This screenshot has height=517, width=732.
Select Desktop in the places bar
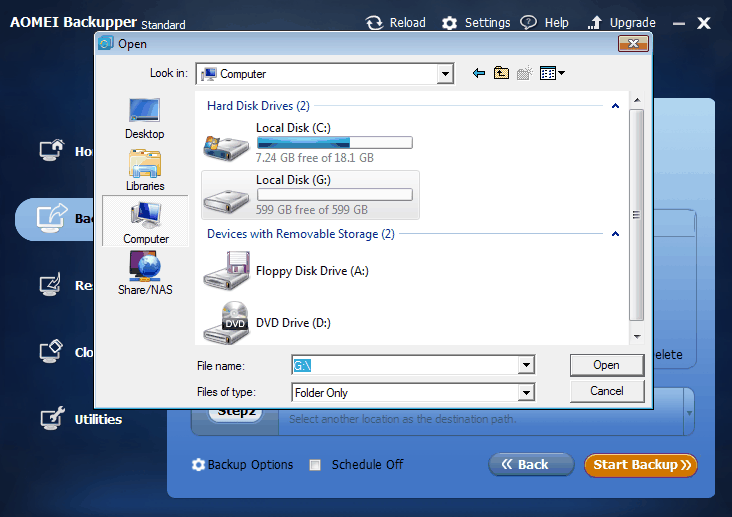pyautogui.click(x=145, y=118)
